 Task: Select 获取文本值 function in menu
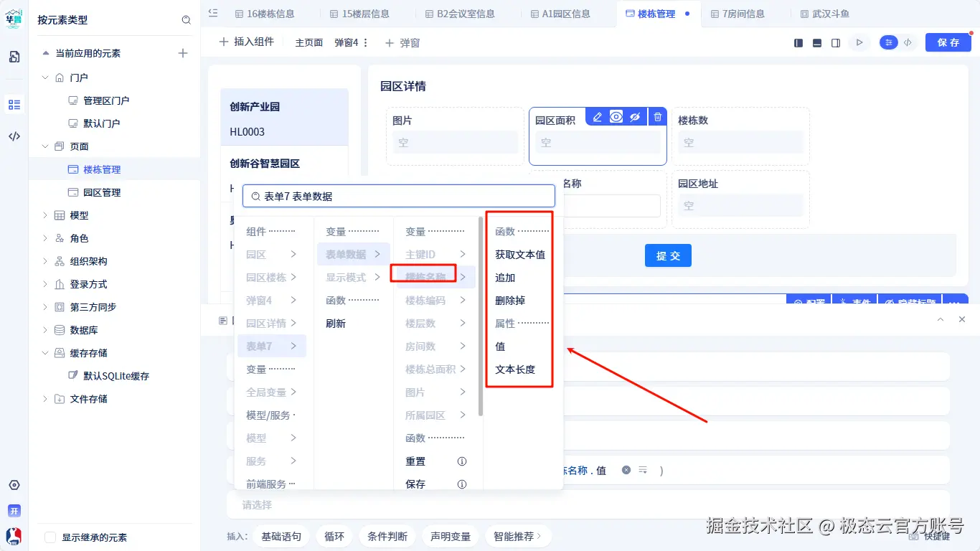[x=520, y=255]
